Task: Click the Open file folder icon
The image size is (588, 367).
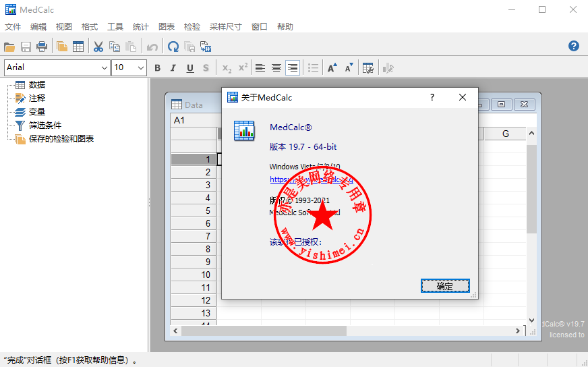Action: point(9,47)
